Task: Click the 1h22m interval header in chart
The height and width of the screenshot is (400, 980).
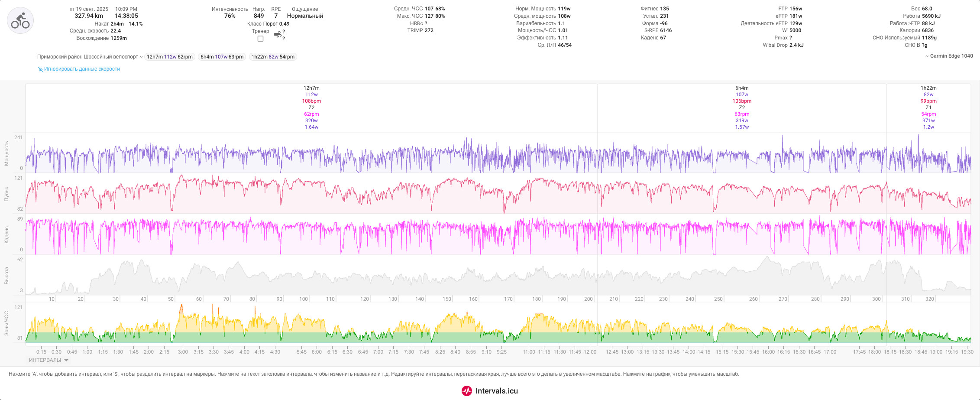Action: (928, 88)
